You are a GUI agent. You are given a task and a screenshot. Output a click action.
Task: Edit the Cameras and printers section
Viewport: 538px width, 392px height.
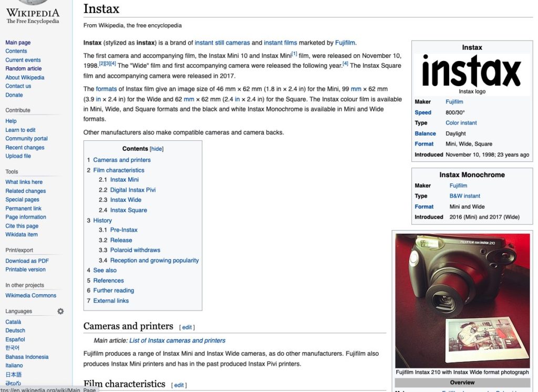point(188,327)
